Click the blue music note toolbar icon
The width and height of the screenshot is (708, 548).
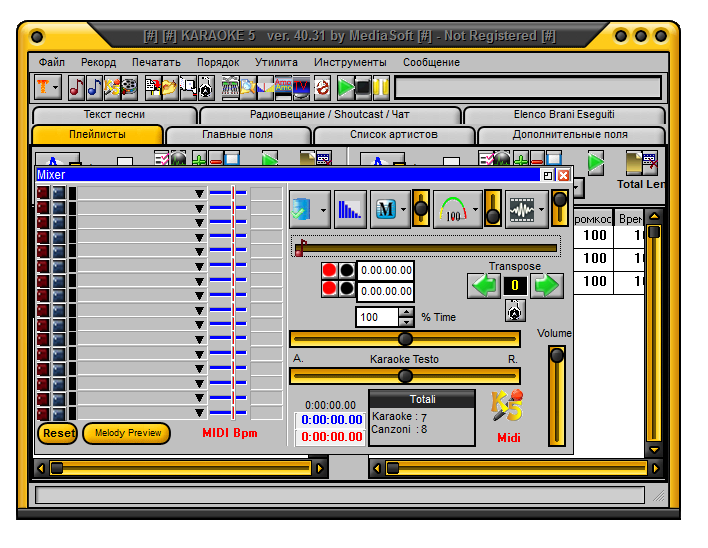click(x=94, y=87)
